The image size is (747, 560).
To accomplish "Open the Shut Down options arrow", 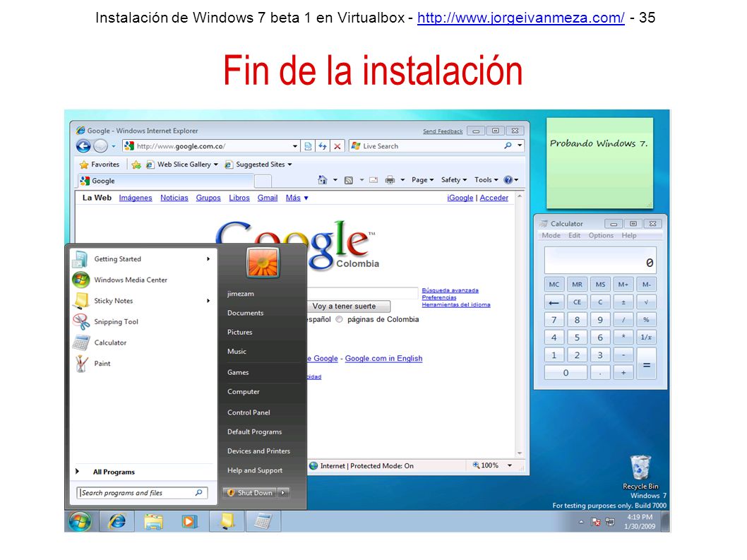I will pos(283,493).
